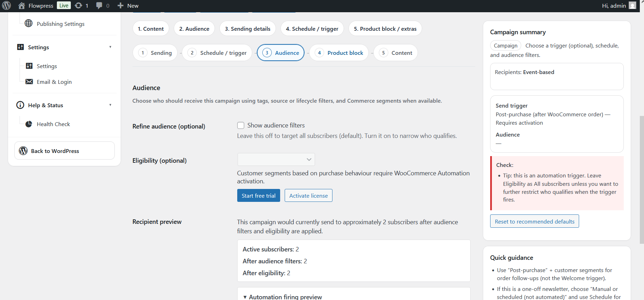Collapse the Help & Status section arrow

coord(110,105)
